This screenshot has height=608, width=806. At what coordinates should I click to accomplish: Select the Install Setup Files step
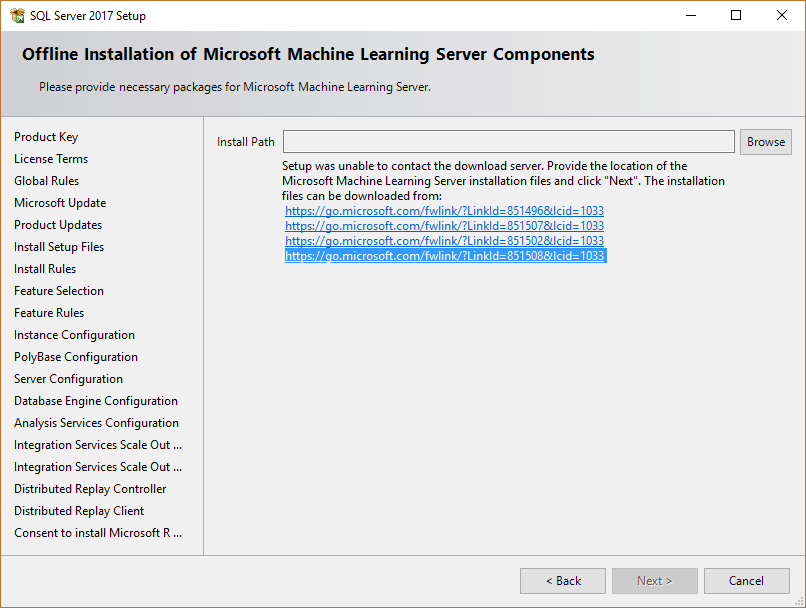[59, 247]
